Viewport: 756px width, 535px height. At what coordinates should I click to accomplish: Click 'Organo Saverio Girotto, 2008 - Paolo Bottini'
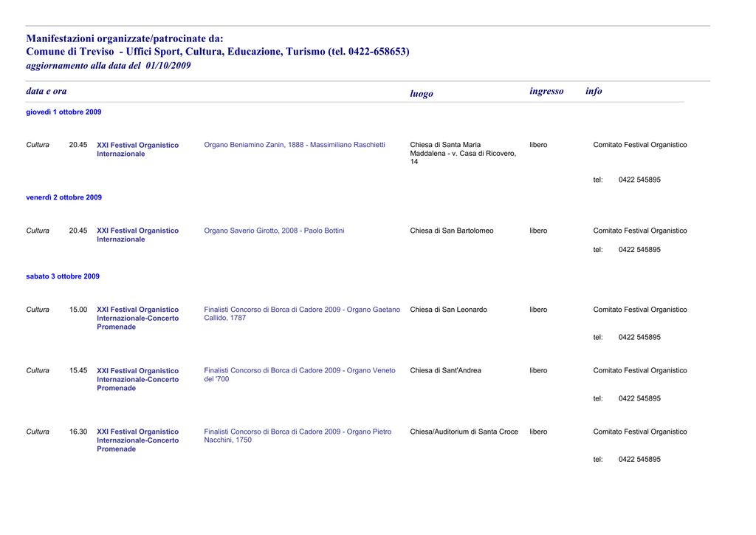(274, 231)
